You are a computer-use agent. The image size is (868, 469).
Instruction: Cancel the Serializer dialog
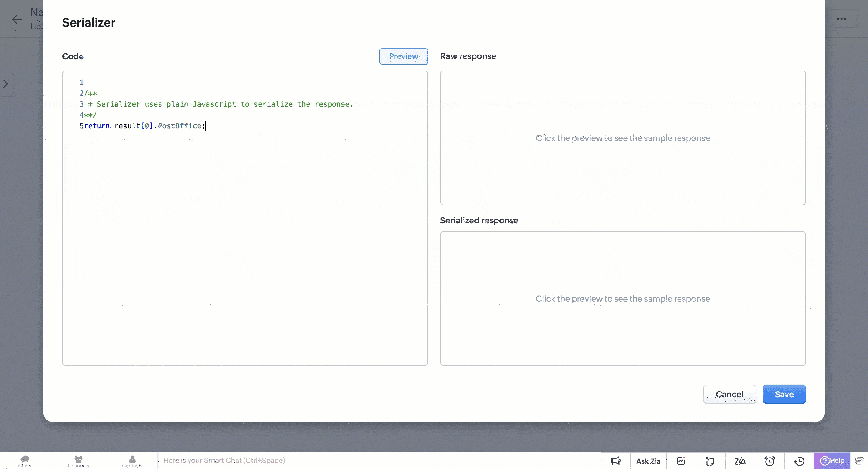coord(729,394)
